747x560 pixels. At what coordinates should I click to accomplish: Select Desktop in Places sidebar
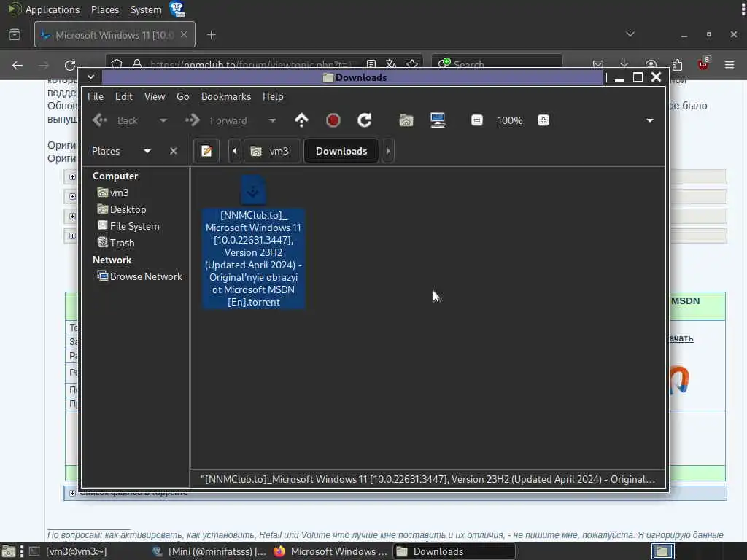pos(122,209)
